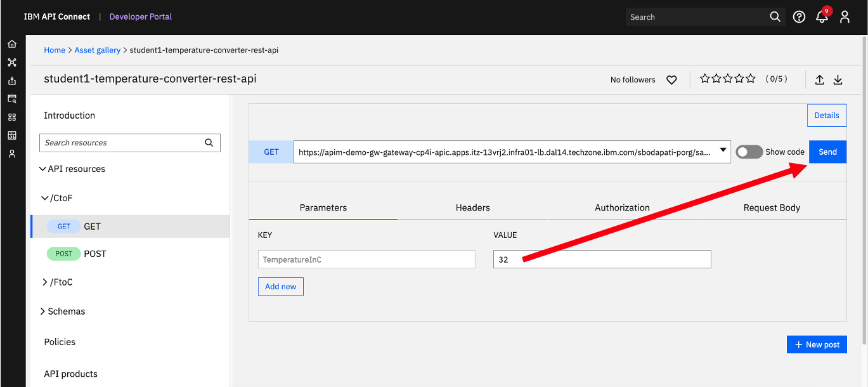Click the (0/5) rating count
This screenshot has height=387, width=868.
pyautogui.click(x=777, y=79)
